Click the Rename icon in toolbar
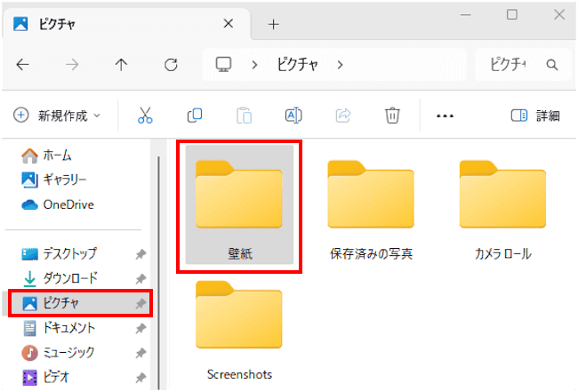 coord(293,116)
